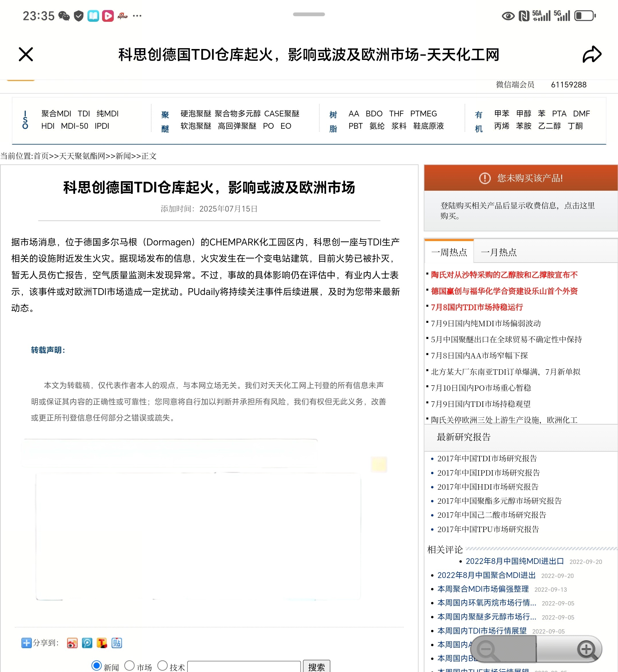
Task: Click the search text input field
Action: [x=244, y=667]
